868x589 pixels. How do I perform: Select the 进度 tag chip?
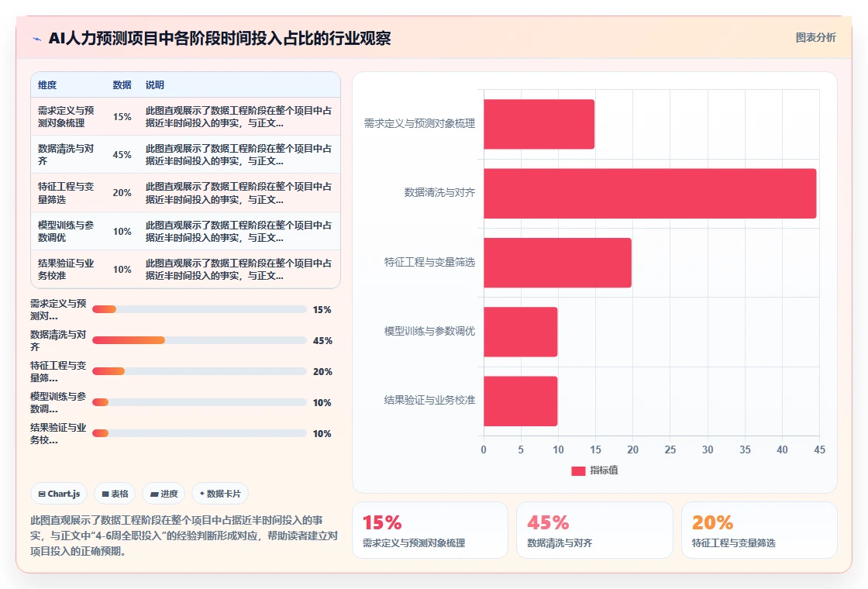click(164, 494)
